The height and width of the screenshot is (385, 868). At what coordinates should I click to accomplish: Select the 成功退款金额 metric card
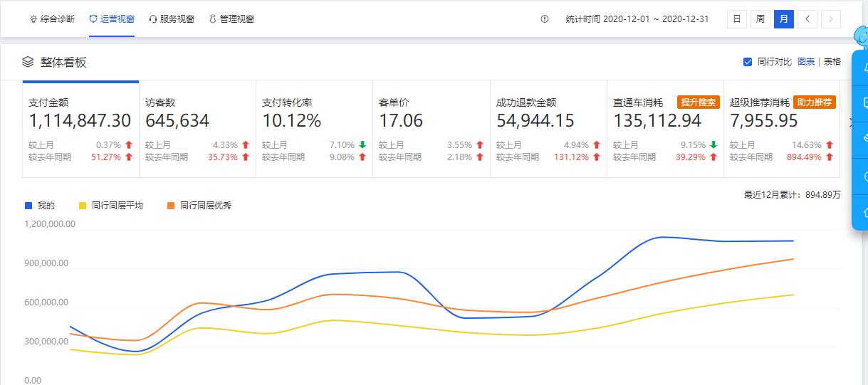[548, 129]
